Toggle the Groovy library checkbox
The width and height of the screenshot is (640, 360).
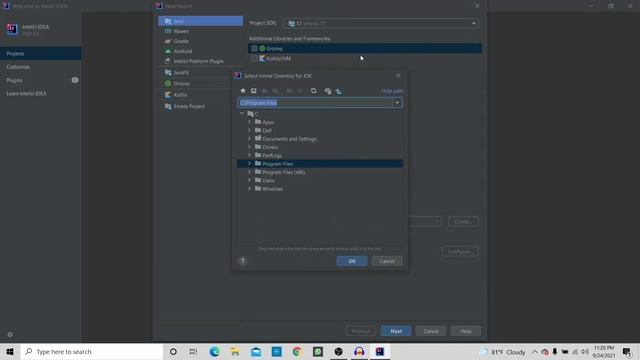pyautogui.click(x=254, y=48)
